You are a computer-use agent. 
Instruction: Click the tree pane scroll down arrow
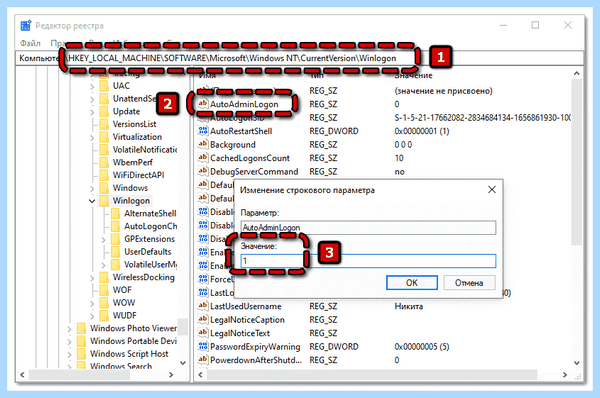coord(183,363)
